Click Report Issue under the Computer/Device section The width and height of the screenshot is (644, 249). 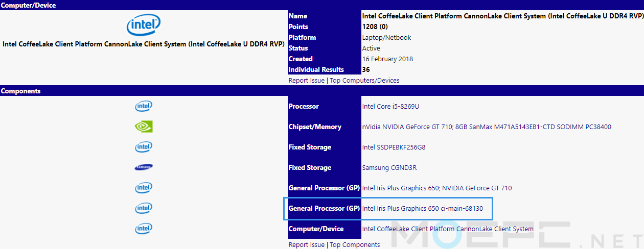306,81
